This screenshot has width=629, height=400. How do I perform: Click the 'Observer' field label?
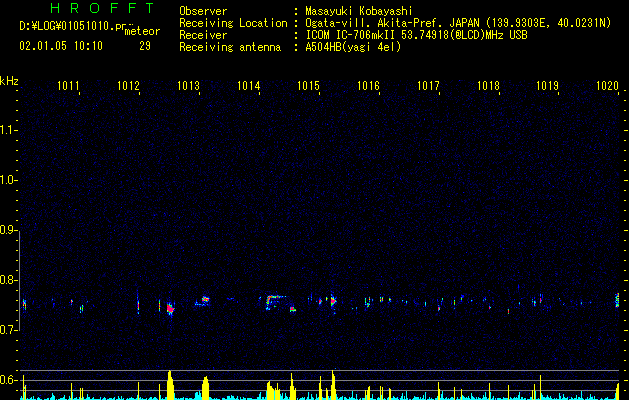203,11
